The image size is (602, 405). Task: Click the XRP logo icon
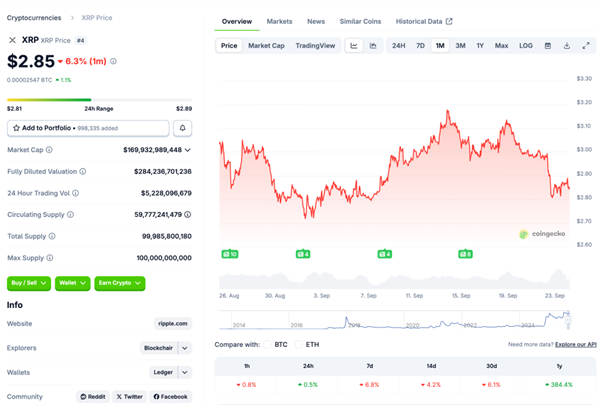click(12, 40)
